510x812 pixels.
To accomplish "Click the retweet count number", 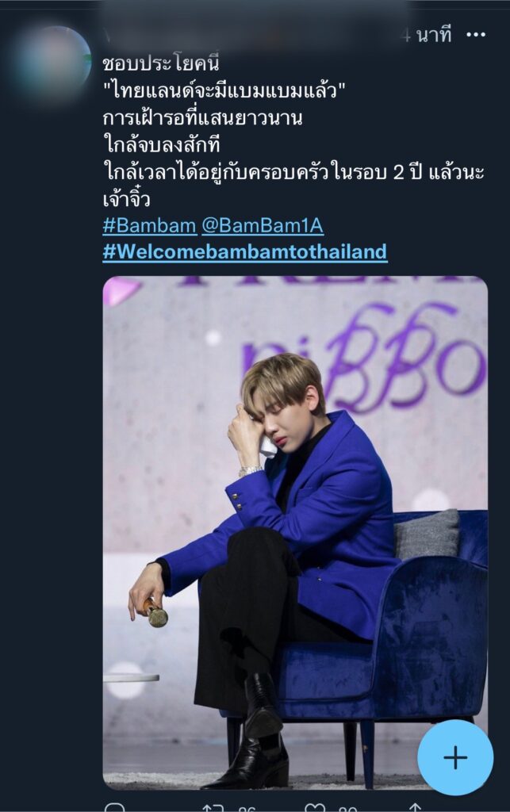I will pyautogui.click(x=247, y=808).
